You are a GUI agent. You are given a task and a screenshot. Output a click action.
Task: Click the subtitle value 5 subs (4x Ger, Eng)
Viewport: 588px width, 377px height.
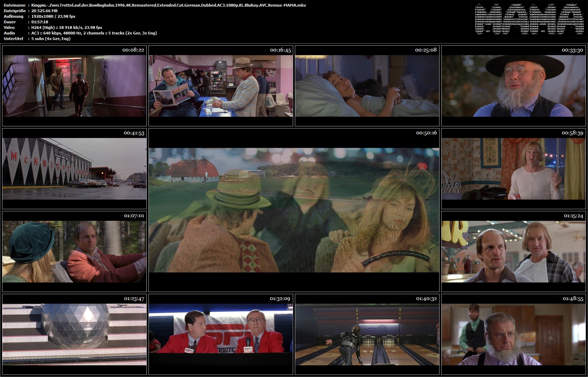click(51, 39)
